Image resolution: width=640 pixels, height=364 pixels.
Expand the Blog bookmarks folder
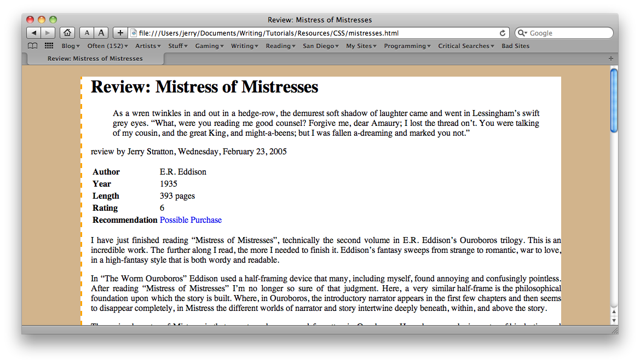click(x=71, y=46)
